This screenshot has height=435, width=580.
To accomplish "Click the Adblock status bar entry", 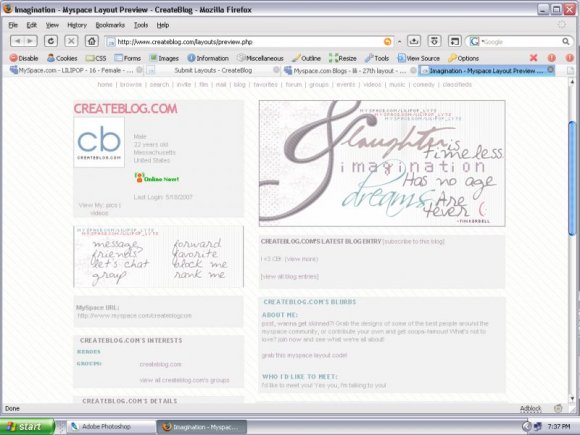I will coord(530,408).
